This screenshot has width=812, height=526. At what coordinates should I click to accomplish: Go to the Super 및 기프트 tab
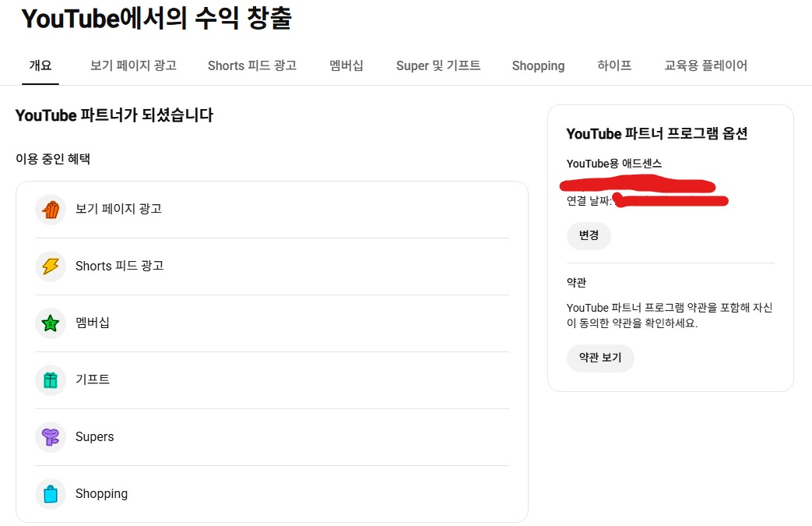(438, 65)
